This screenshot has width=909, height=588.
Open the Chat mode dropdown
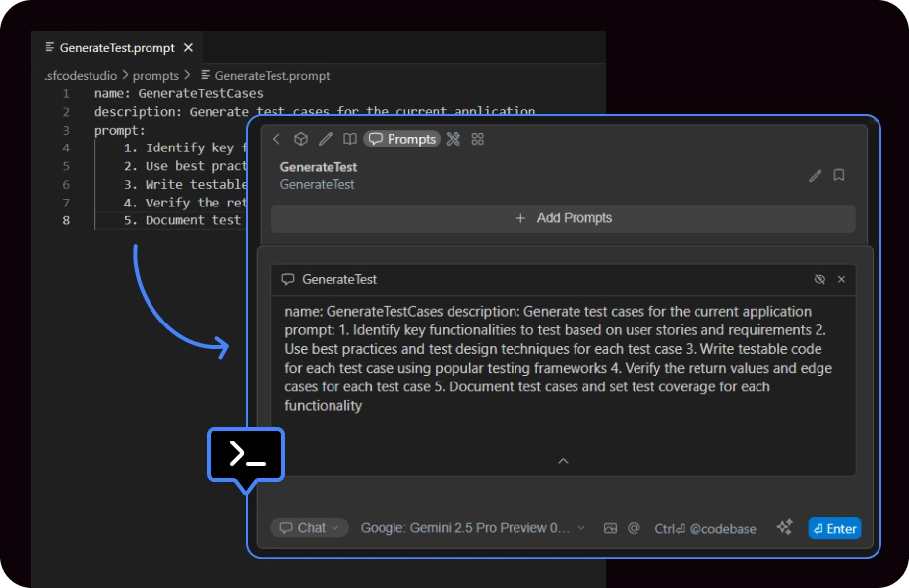tap(309, 528)
